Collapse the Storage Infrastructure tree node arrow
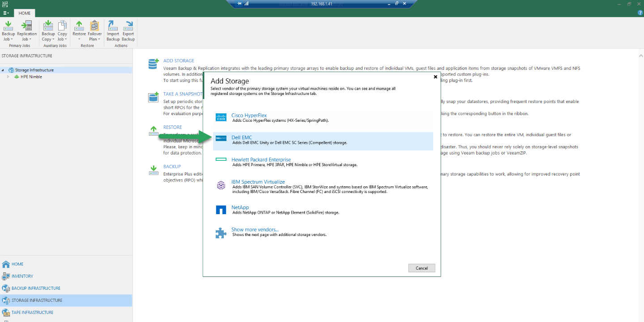 point(3,70)
